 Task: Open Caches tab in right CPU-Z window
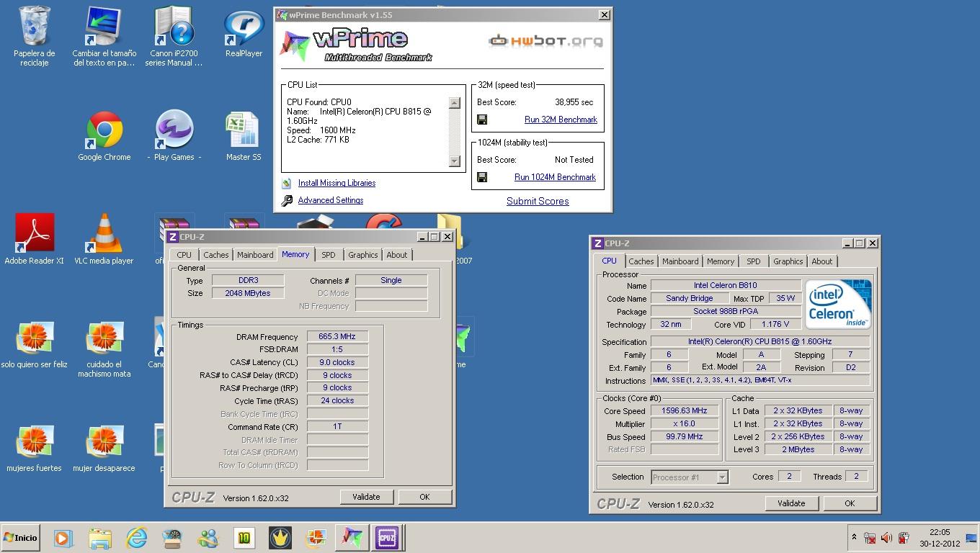[x=641, y=261]
